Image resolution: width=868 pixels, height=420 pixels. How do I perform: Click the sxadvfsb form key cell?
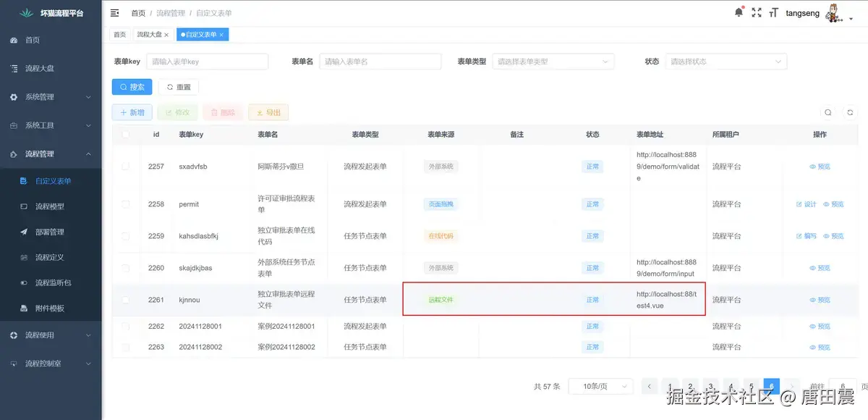click(193, 167)
